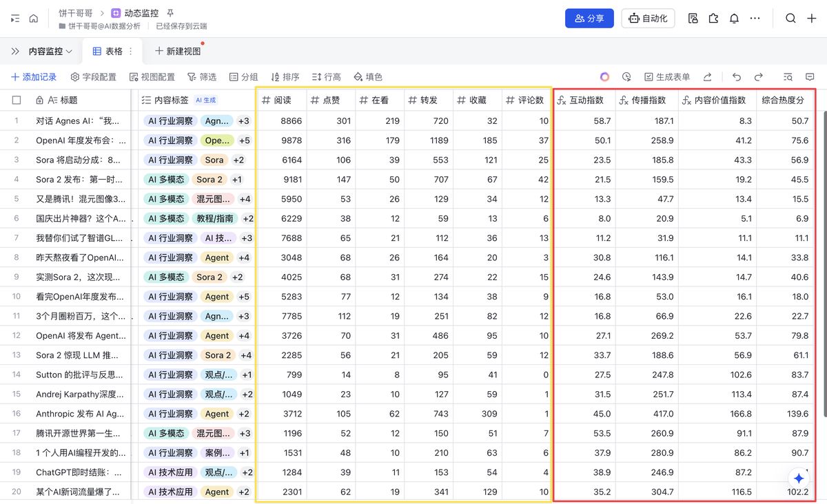
Task: Expand the left sidebar with the double chevron
Action: pos(14,51)
